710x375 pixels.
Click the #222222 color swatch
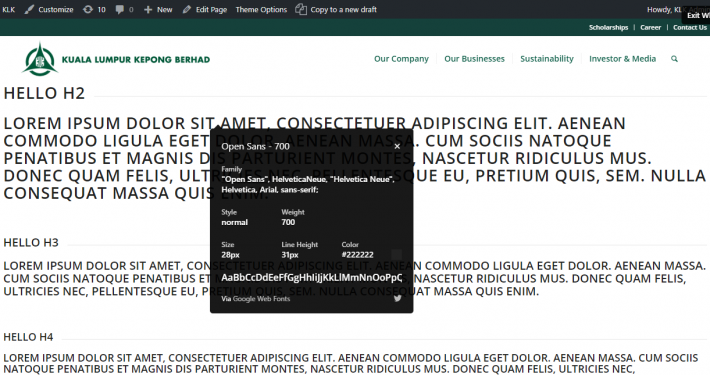click(x=397, y=255)
